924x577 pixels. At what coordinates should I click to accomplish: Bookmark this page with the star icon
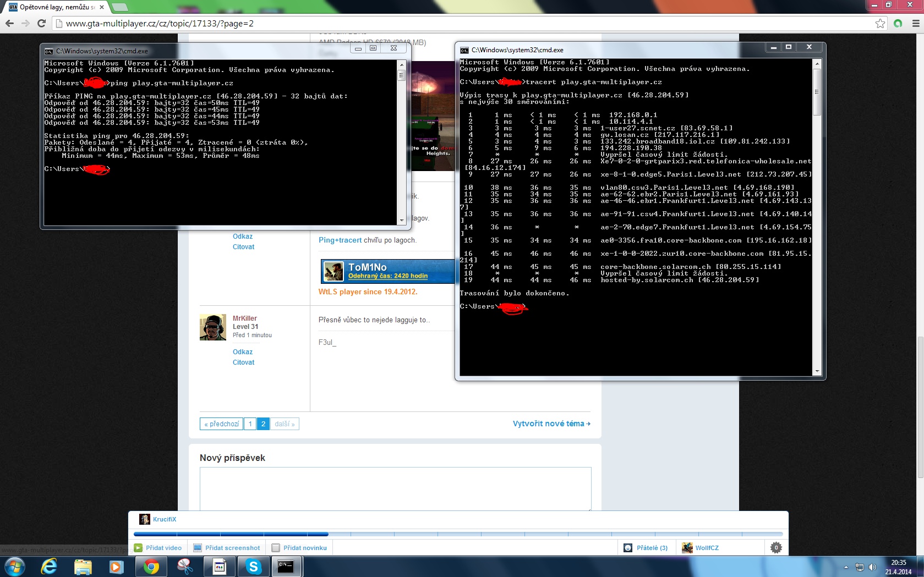coord(880,23)
